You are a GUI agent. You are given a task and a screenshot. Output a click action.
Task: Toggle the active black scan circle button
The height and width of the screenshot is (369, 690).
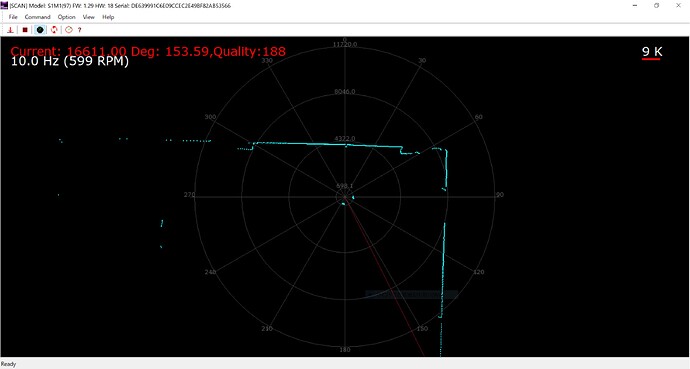(x=40, y=30)
